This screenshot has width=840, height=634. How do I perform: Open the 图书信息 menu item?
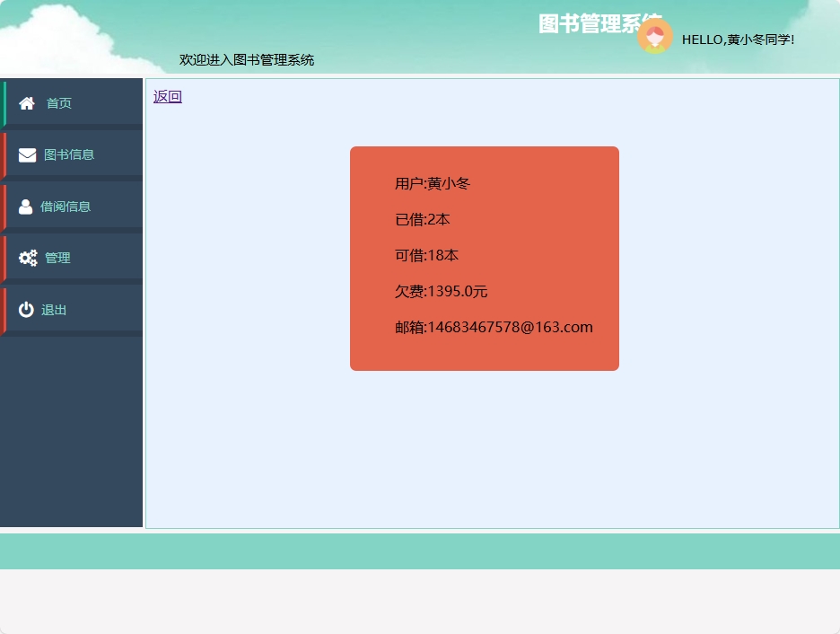[68, 154]
